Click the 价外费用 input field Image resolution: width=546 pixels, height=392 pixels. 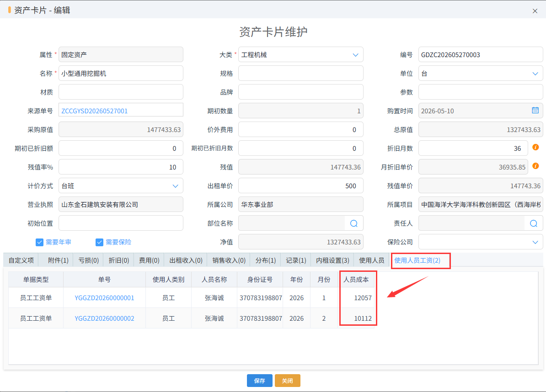tap(301, 130)
